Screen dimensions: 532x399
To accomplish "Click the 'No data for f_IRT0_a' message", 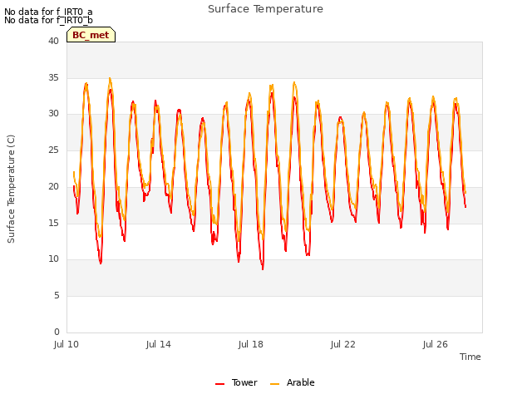I will [48, 12].
